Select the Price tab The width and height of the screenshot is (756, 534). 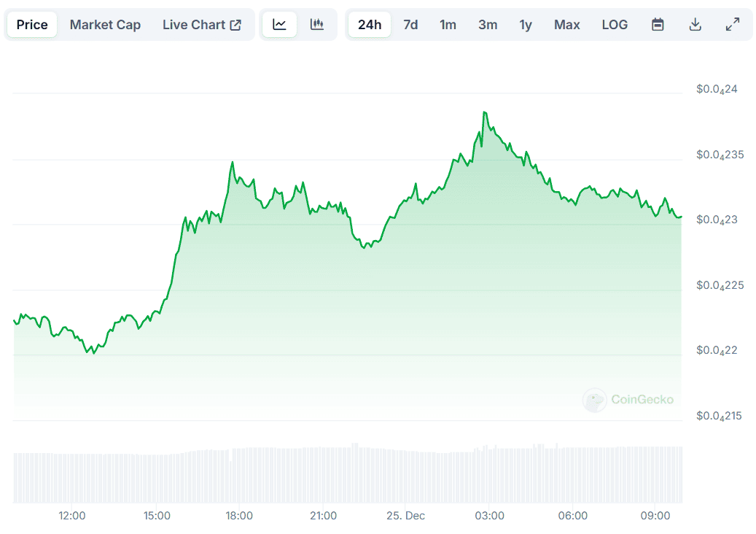click(32, 25)
